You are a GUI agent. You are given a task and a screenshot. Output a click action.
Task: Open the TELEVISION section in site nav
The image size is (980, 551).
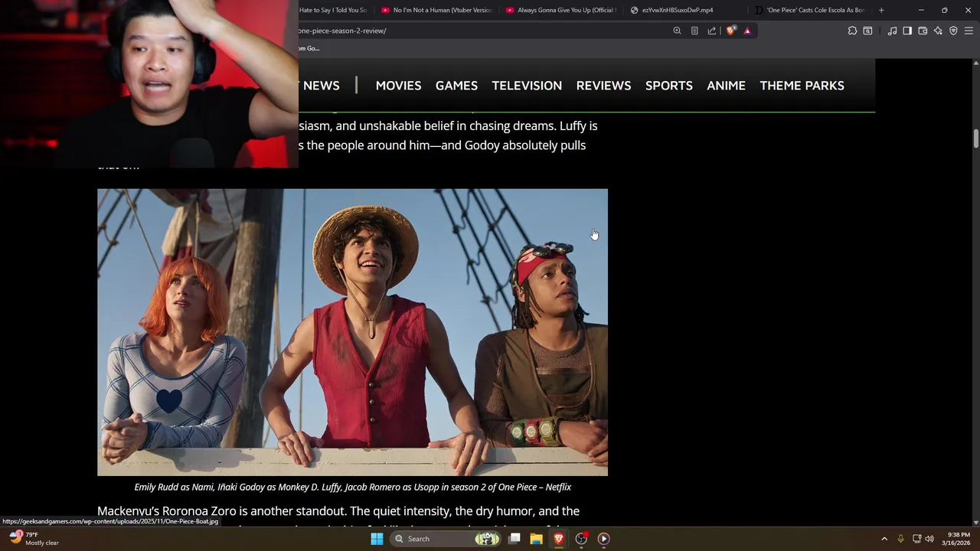coord(527,86)
